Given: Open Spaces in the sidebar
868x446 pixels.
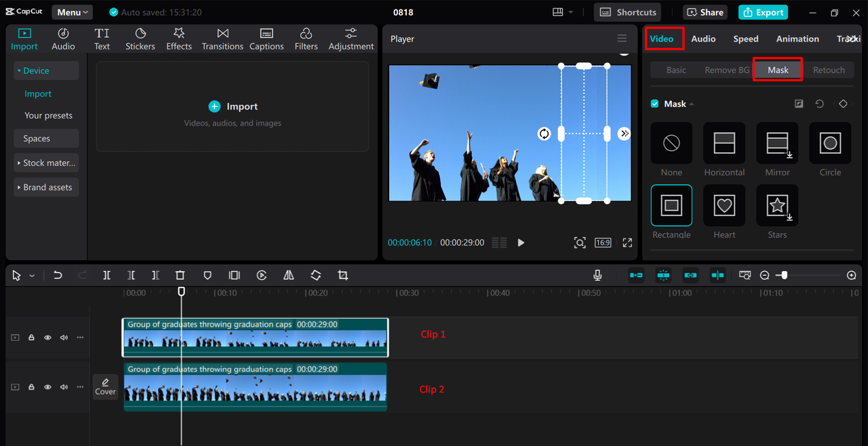Looking at the screenshot, I should click(46, 138).
